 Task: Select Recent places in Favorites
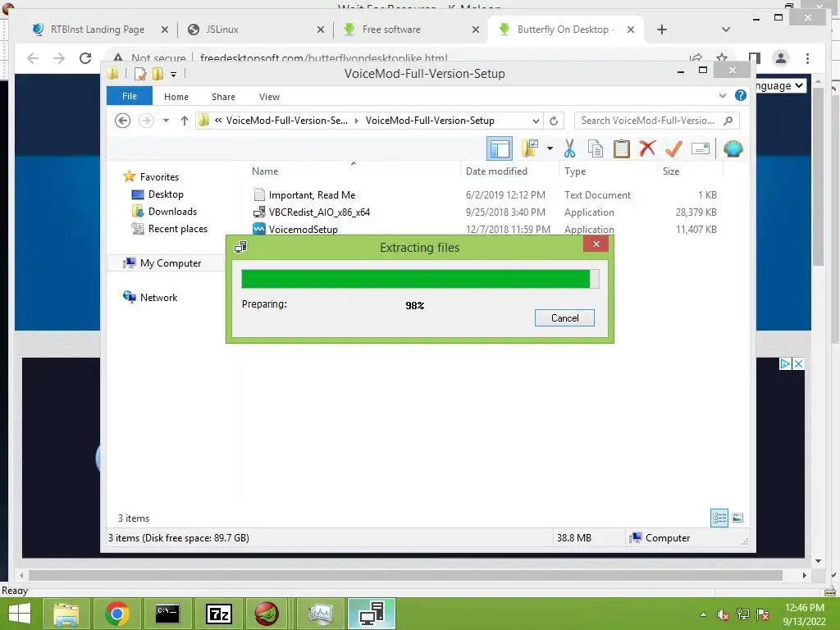[x=177, y=229]
